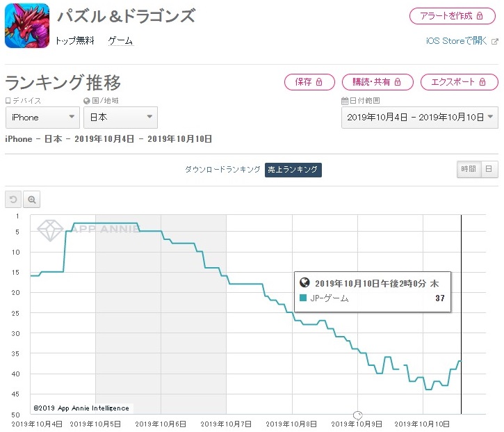
Task: Select the ダウンロードランキング tab
Action: 222,169
